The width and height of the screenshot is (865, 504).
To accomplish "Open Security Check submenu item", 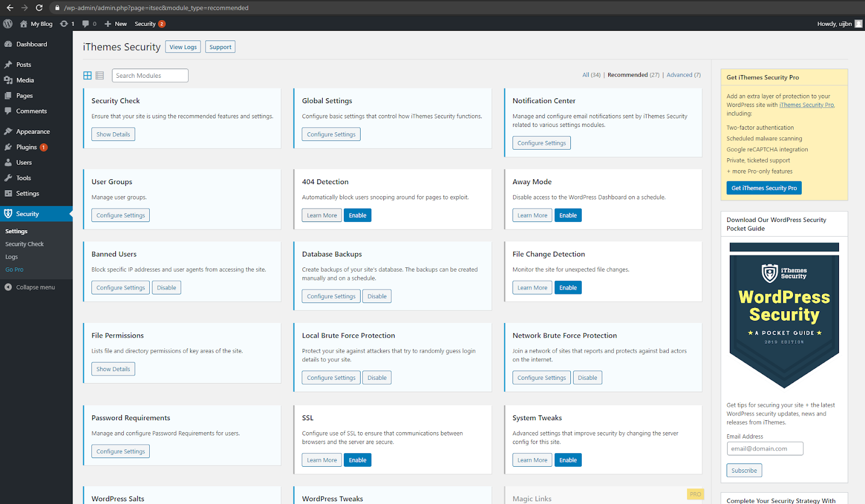I will pos(24,244).
